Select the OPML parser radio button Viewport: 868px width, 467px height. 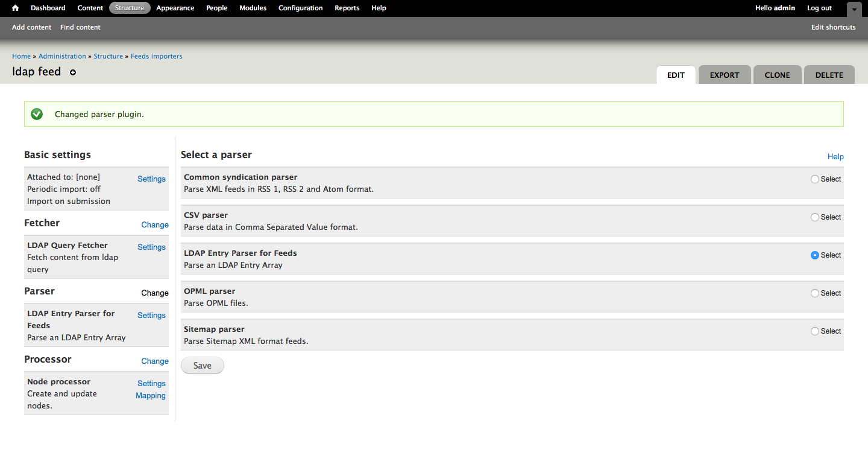pyautogui.click(x=815, y=293)
